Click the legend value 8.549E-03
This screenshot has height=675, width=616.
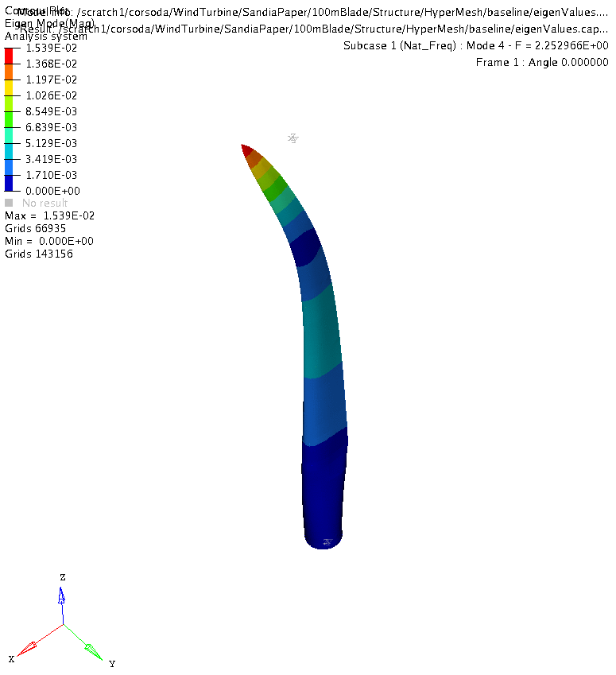tap(51, 111)
